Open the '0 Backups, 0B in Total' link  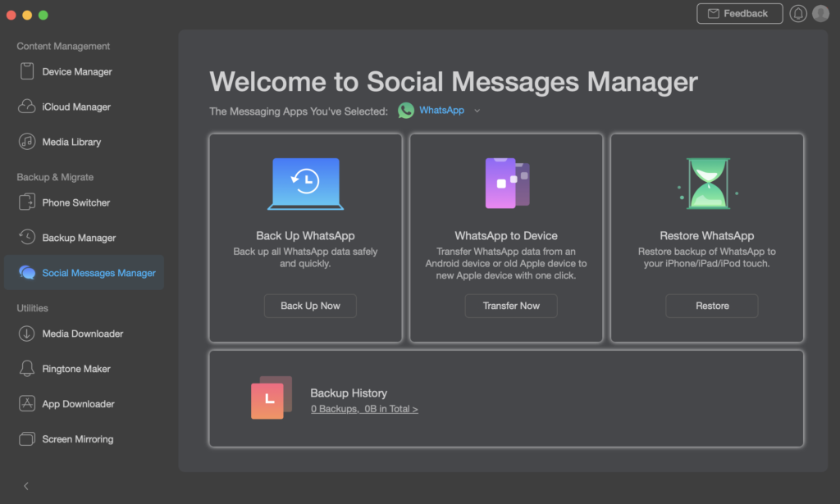tap(364, 409)
